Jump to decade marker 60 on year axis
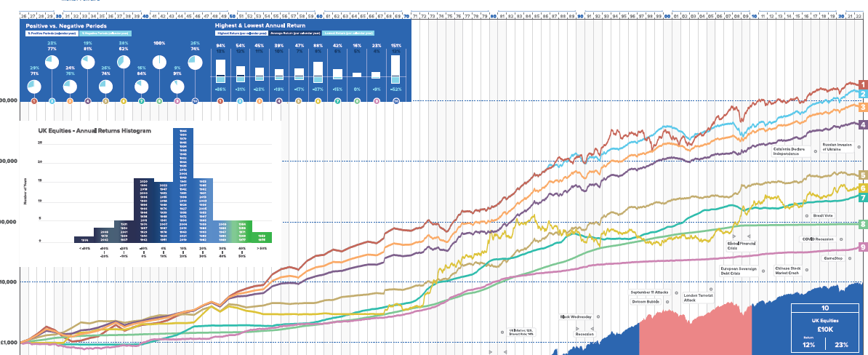 pyautogui.click(x=319, y=17)
